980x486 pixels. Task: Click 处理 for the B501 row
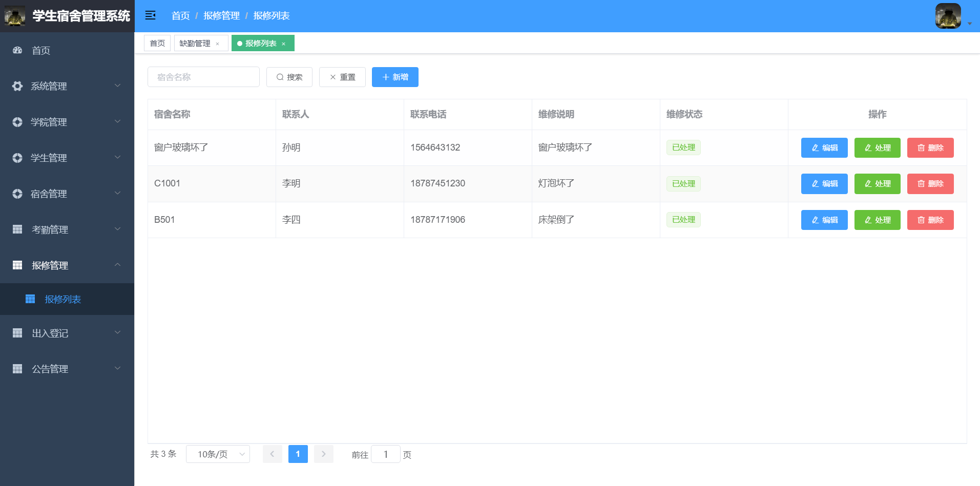pyautogui.click(x=878, y=220)
